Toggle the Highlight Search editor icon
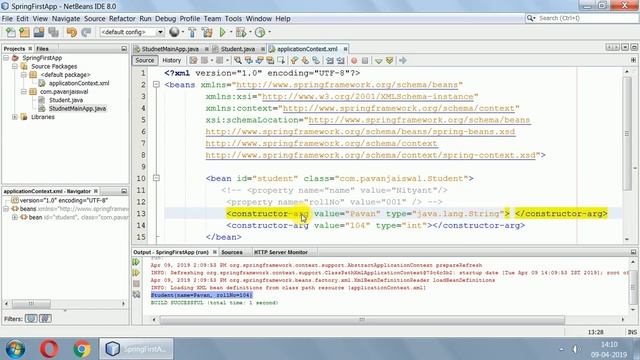The width and height of the screenshot is (640, 360). pyautogui.click(x=270, y=60)
